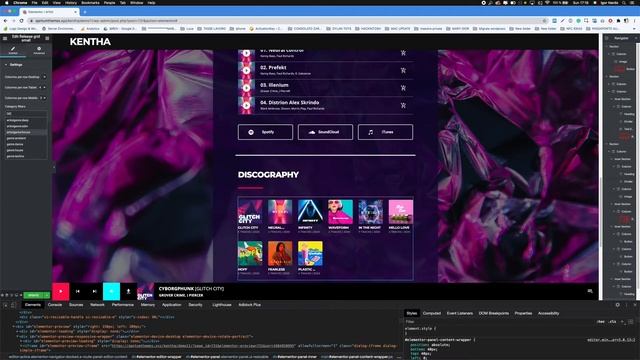Open the macOS History menu
The width and height of the screenshot is (640, 360).
(71, 2)
